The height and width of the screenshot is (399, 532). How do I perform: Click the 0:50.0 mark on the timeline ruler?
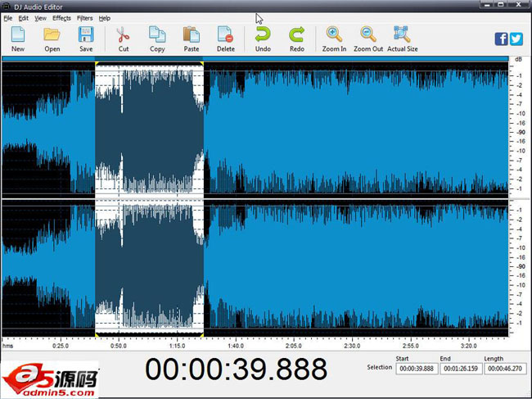pos(119,346)
